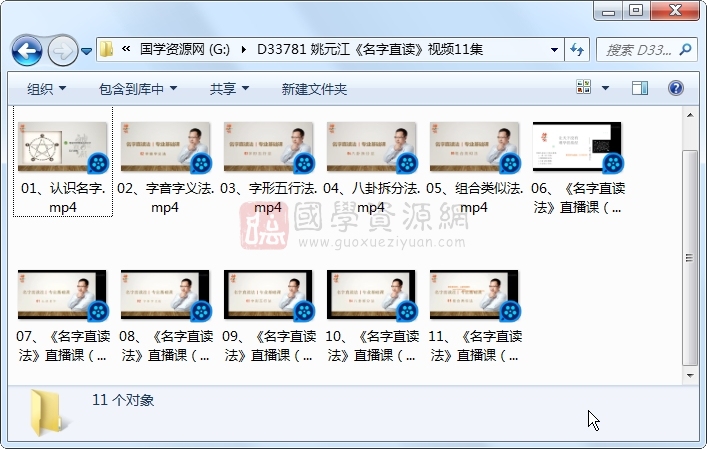Toggle the preview pane
This screenshot has height=449, width=707.
640,88
